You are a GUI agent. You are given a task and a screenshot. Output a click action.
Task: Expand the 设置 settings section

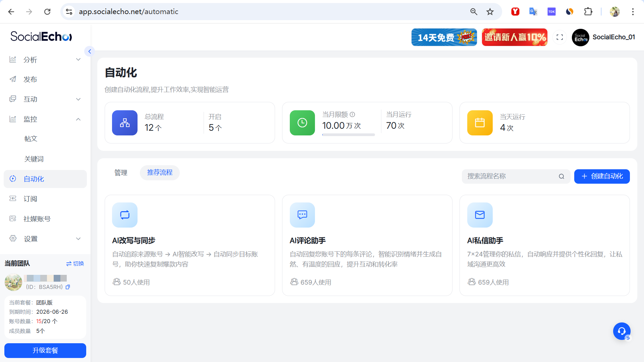point(78,238)
